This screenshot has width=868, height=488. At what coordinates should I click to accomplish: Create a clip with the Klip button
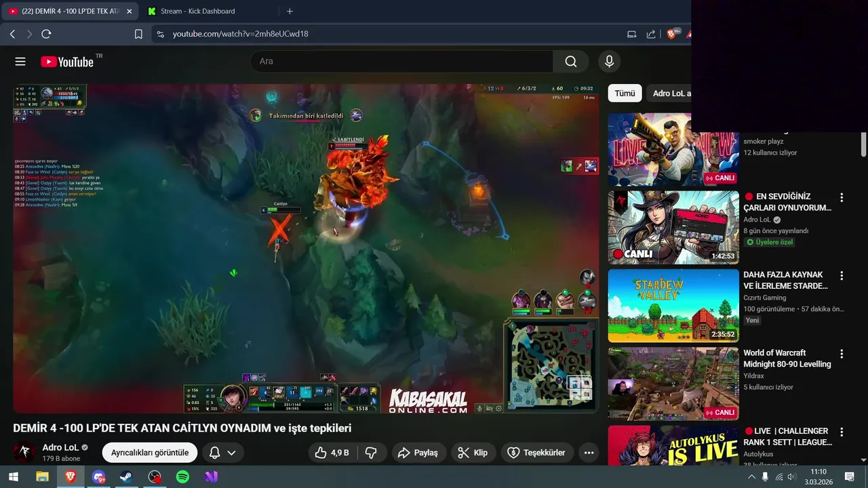473,453
